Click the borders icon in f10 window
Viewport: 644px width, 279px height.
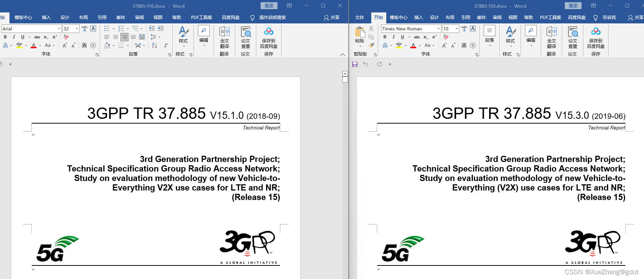point(121,45)
